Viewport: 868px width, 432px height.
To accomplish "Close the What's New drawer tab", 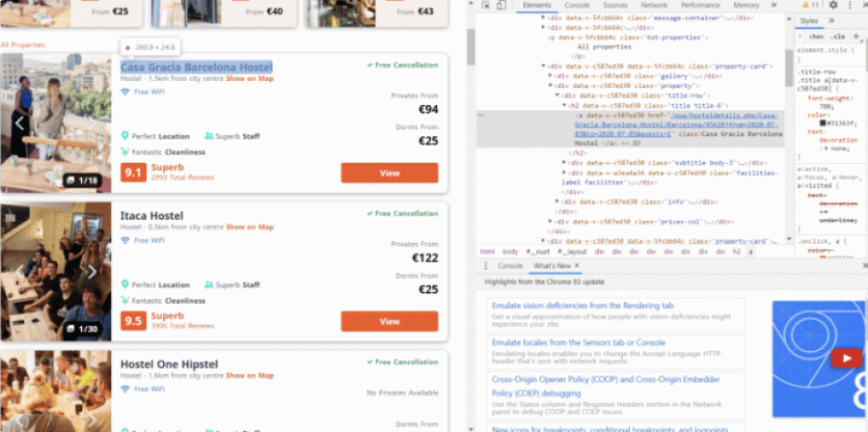I will point(577,265).
